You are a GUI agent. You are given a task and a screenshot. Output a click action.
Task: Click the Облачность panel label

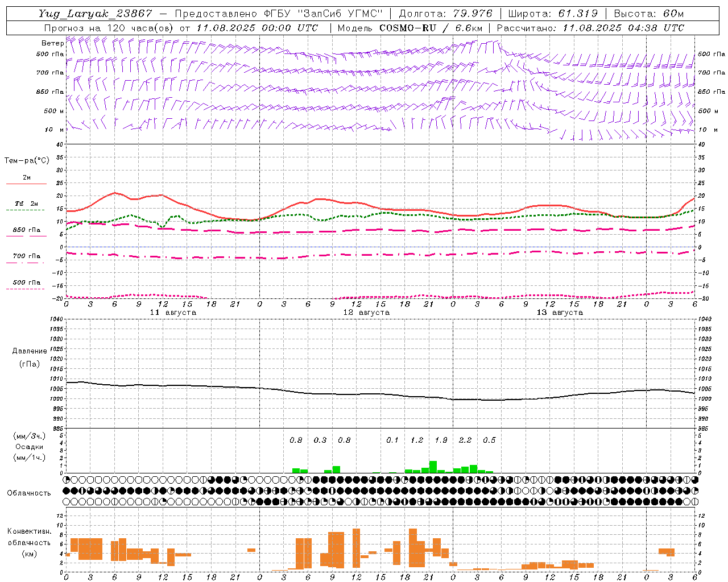pyautogui.click(x=29, y=493)
